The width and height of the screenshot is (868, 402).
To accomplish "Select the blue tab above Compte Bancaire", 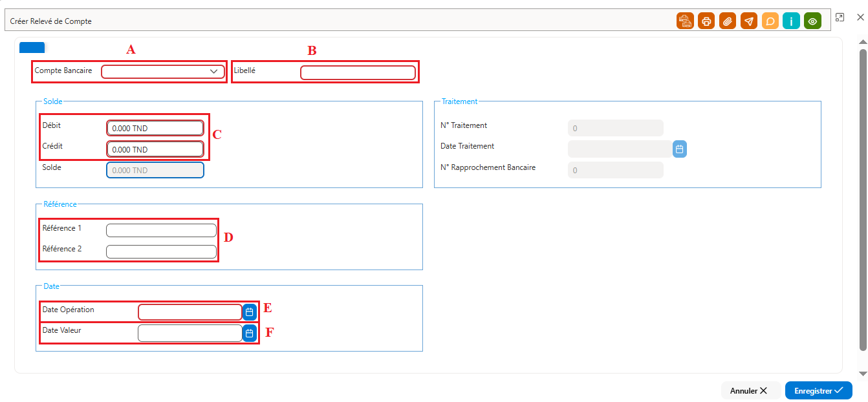I will click(x=32, y=47).
